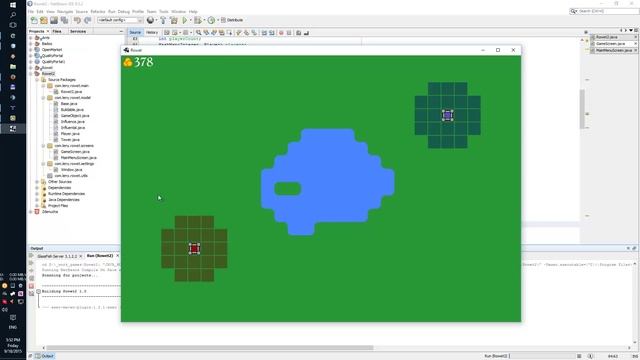Select the Runtime Dependencies node

click(66, 194)
